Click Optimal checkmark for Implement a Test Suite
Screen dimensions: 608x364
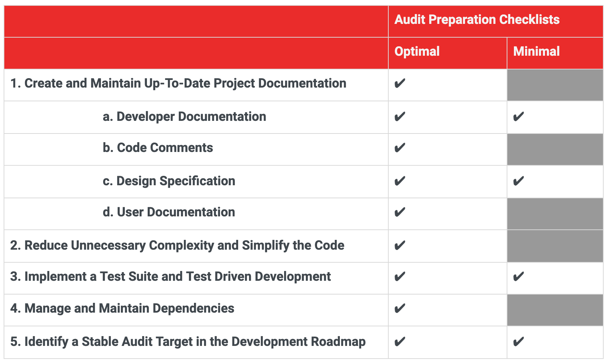[x=400, y=277]
